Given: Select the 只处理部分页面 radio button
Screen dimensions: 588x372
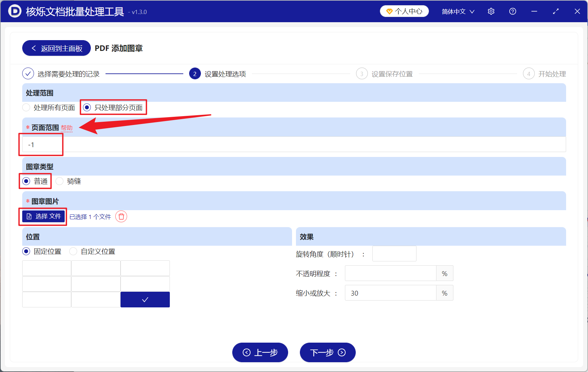Looking at the screenshot, I should (x=87, y=107).
